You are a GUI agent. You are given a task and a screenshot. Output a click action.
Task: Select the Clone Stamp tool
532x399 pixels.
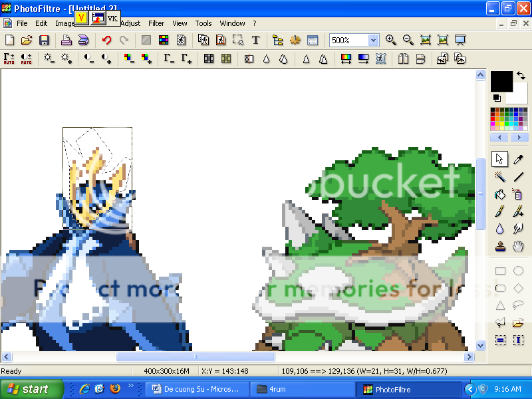pyautogui.click(x=499, y=246)
